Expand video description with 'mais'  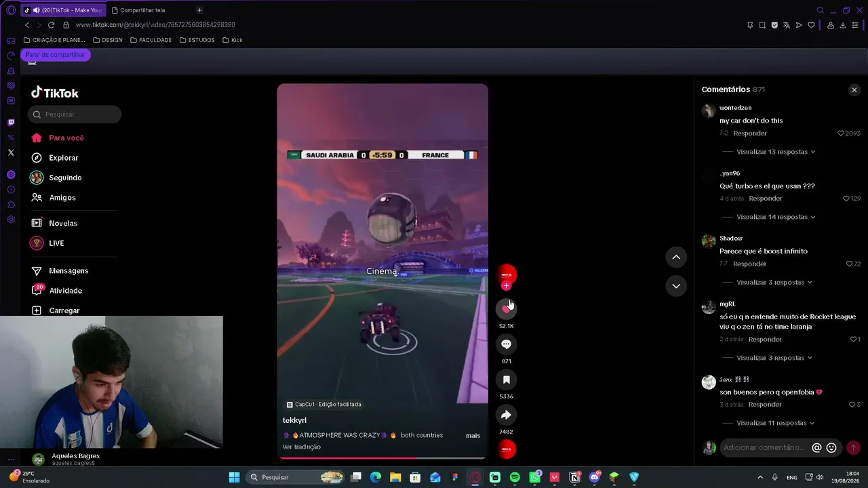[x=473, y=435]
